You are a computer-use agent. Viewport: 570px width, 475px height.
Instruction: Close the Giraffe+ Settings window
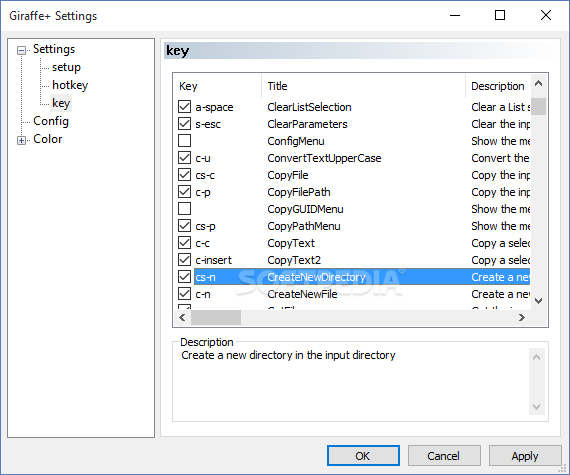(546, 15)
